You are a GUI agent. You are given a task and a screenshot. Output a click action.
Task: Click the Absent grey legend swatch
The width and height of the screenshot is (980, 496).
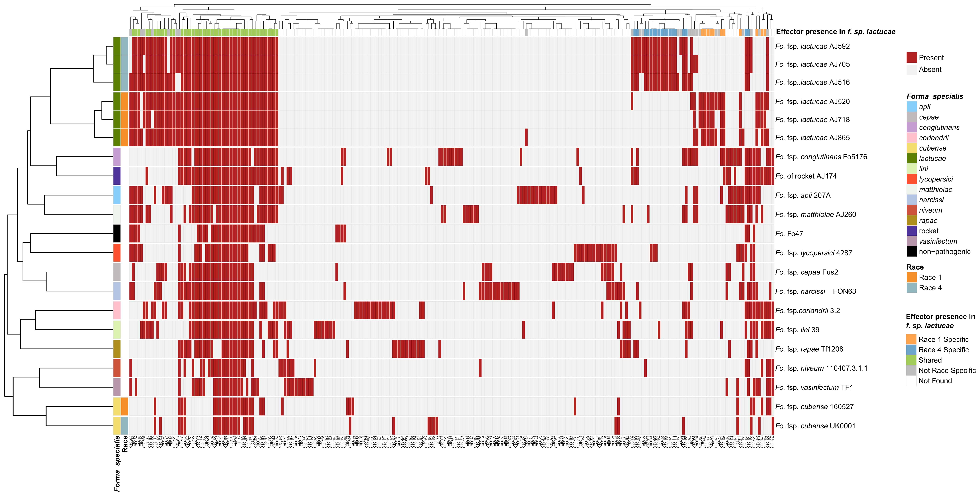point(911,70)
